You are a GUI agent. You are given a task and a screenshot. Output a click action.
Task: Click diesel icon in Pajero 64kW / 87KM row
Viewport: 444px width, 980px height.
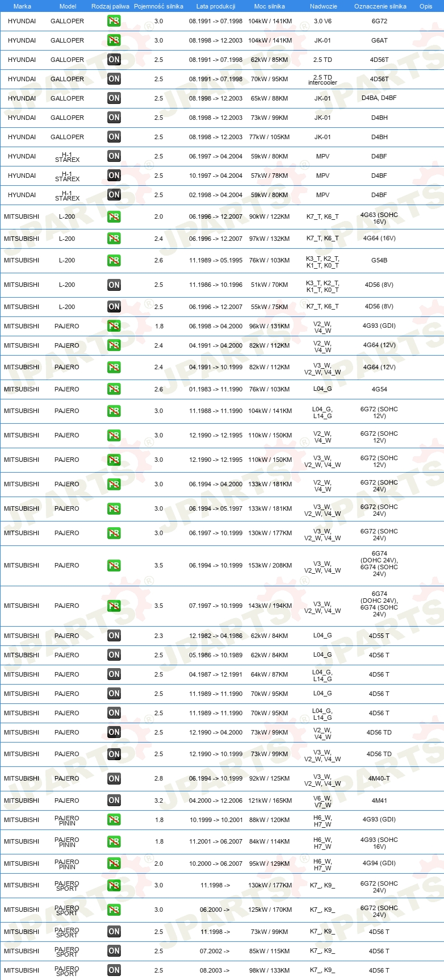click(x=114, y=674)
